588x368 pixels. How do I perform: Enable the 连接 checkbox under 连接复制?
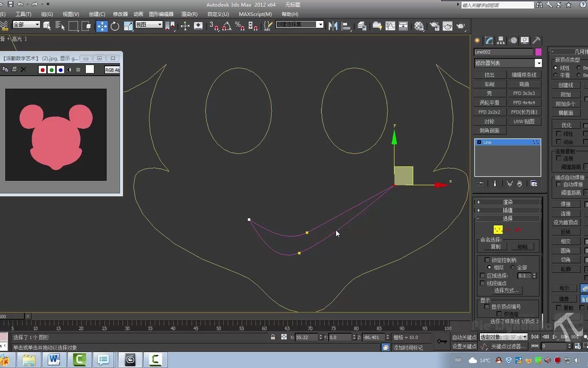pos(559,158)
